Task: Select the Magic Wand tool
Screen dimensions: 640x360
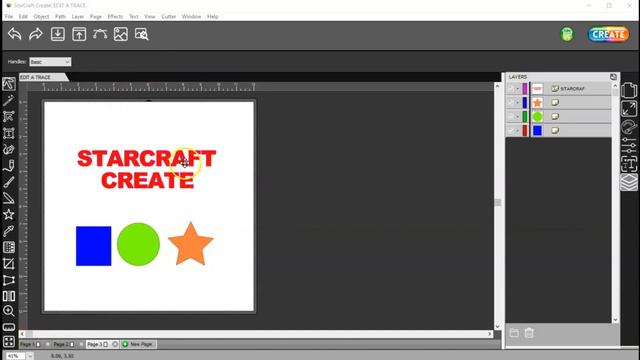Action: click(x=9, y=100)
